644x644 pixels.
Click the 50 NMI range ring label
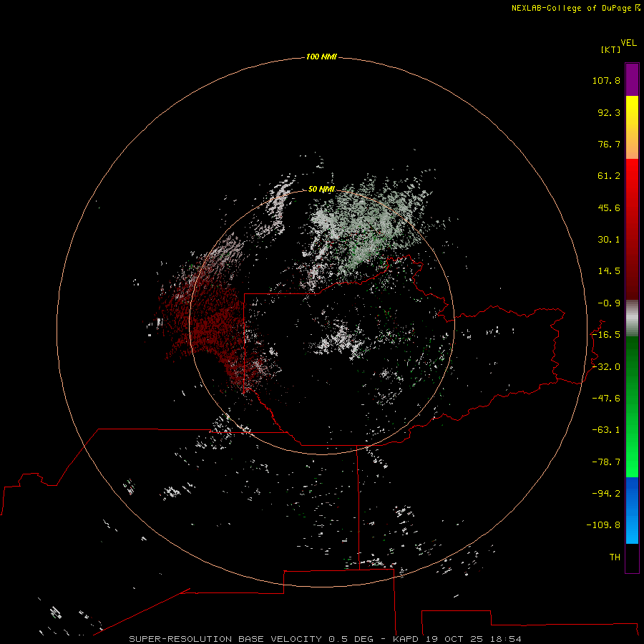coord(321,189)
